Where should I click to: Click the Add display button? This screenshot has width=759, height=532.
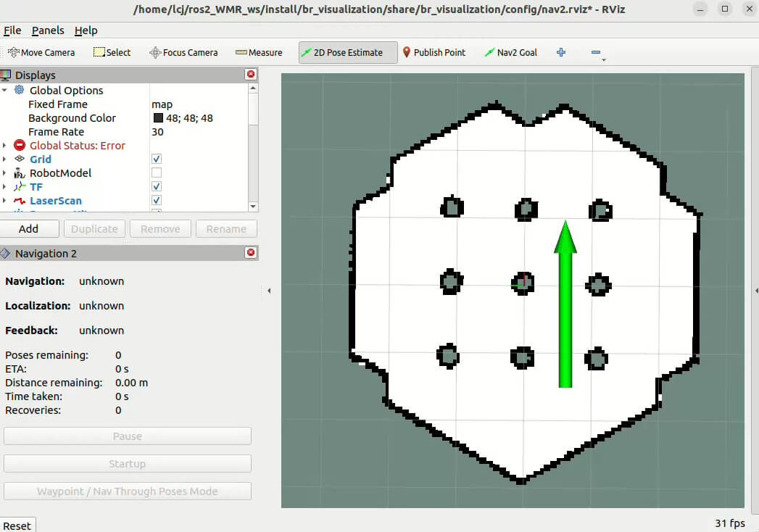pyautogui.click(x=29, y=229)
